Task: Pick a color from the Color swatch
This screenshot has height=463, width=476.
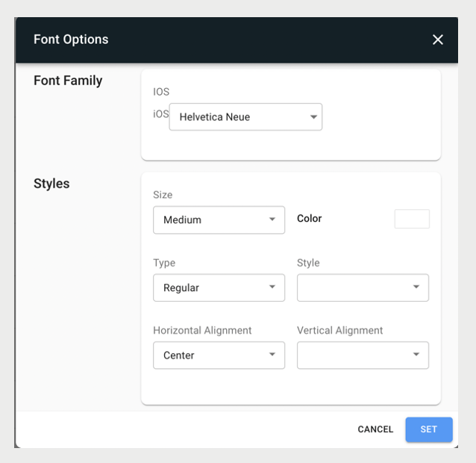Action: coord(412,219)
